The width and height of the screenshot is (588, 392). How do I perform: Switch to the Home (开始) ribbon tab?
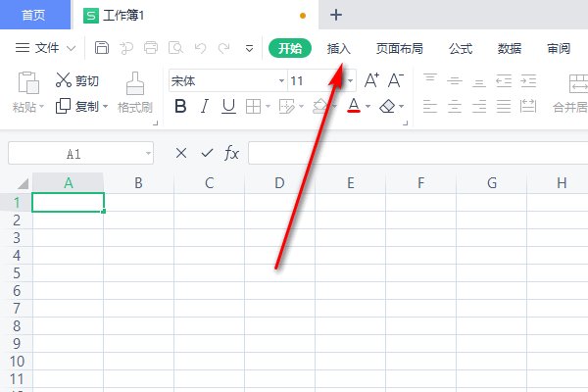click(290, 48)
